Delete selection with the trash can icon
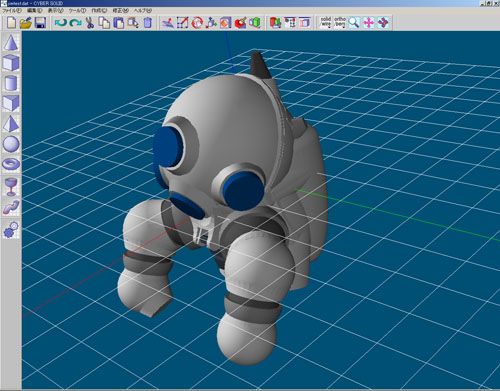 [x=148, y=23]
